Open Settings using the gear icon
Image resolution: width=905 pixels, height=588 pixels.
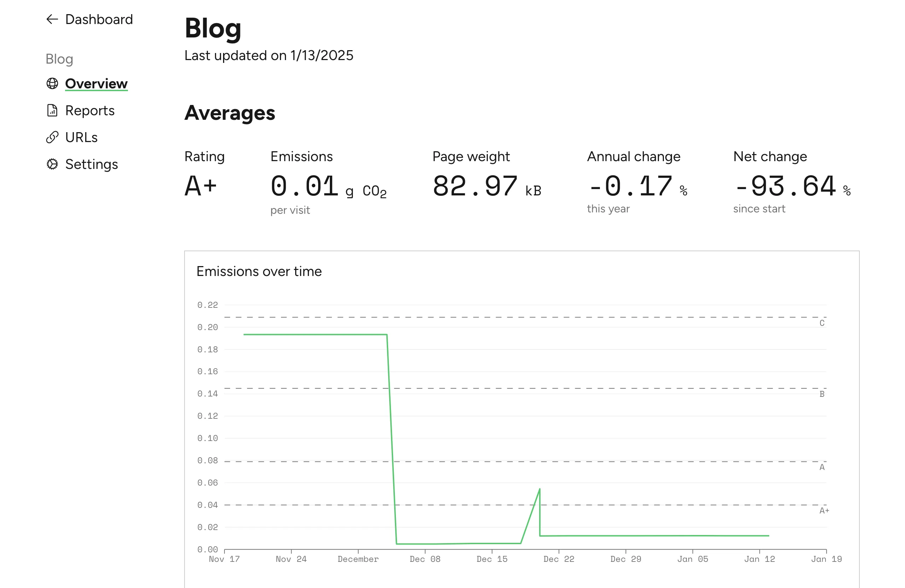click(52, 164)
